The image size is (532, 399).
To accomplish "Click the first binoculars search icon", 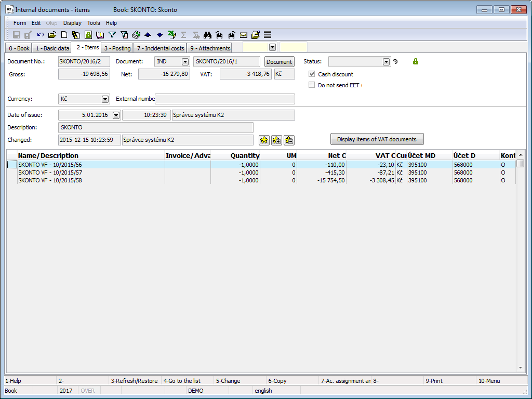I will [x=207, y=35].
